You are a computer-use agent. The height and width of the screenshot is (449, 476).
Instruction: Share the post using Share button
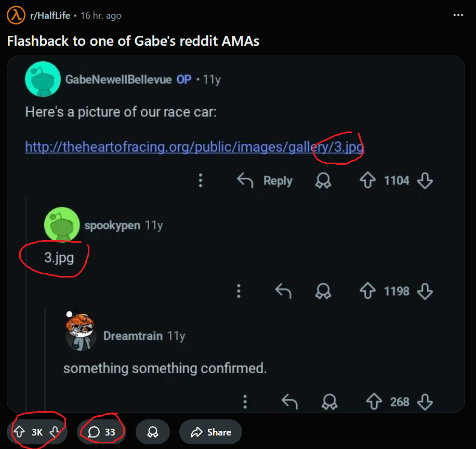click(x=210, y=432)
